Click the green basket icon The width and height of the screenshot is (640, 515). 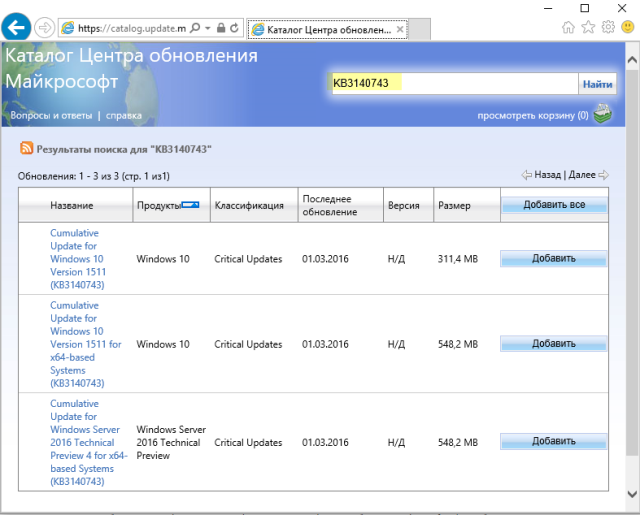(x=602, y=114)
